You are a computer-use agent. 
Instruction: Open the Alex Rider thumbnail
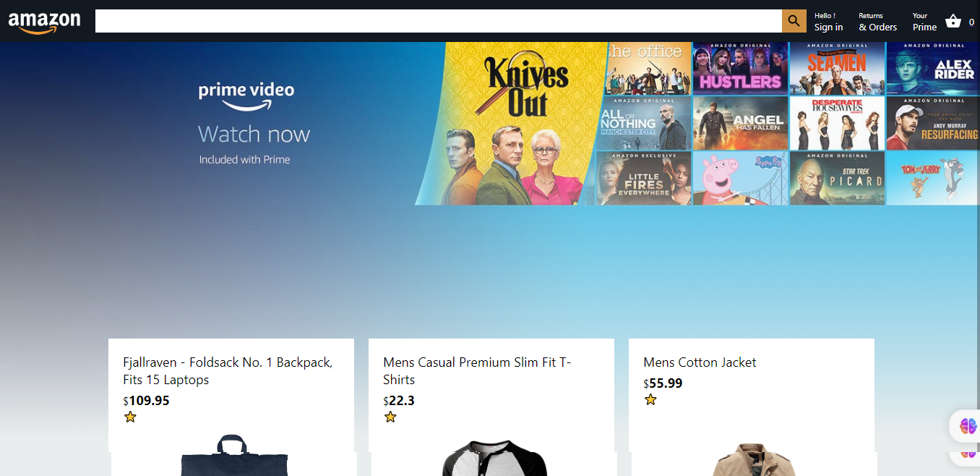click(x=933, y=69)
